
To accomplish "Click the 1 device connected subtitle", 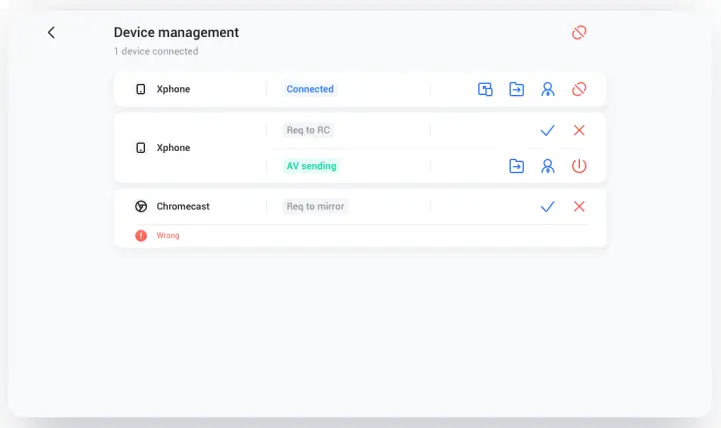I will (156, 51).
